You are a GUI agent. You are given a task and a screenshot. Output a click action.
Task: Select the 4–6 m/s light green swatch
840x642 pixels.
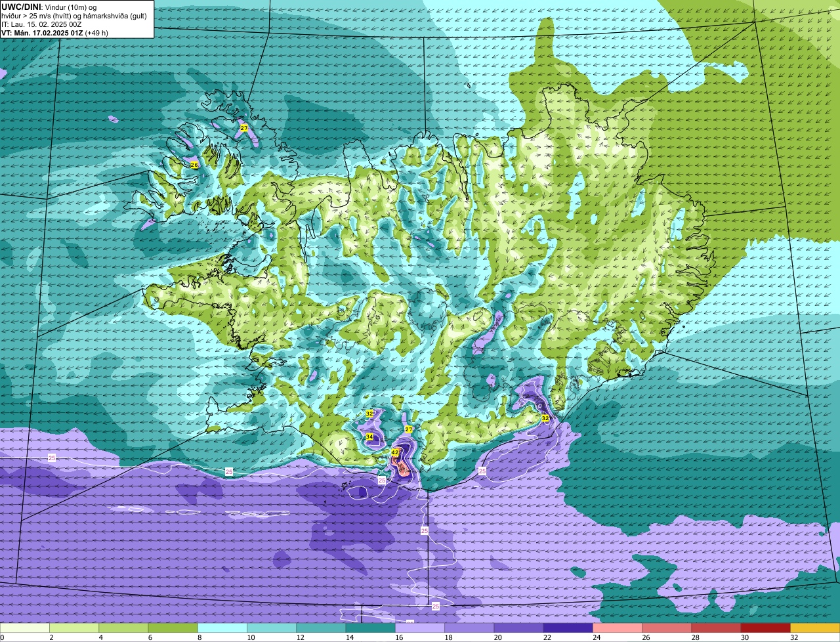tap(123, 628)
